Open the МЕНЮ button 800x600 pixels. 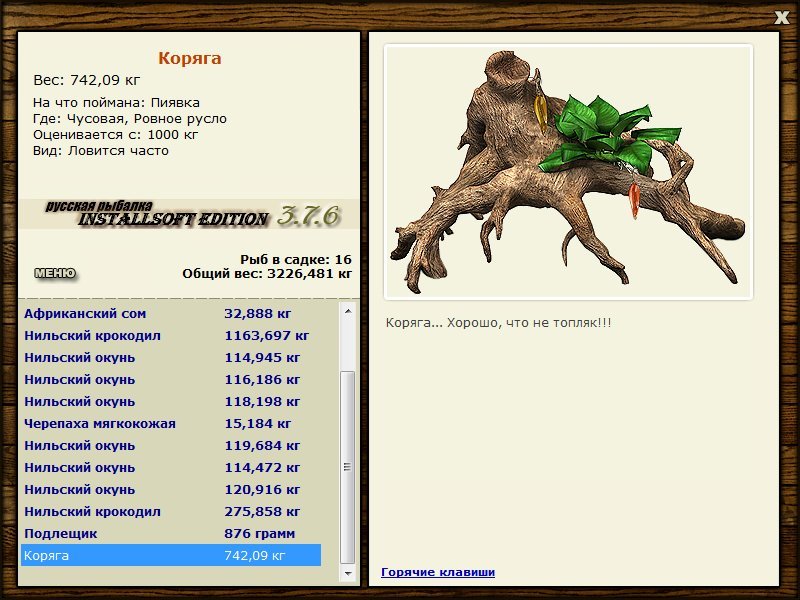(55, 273)
